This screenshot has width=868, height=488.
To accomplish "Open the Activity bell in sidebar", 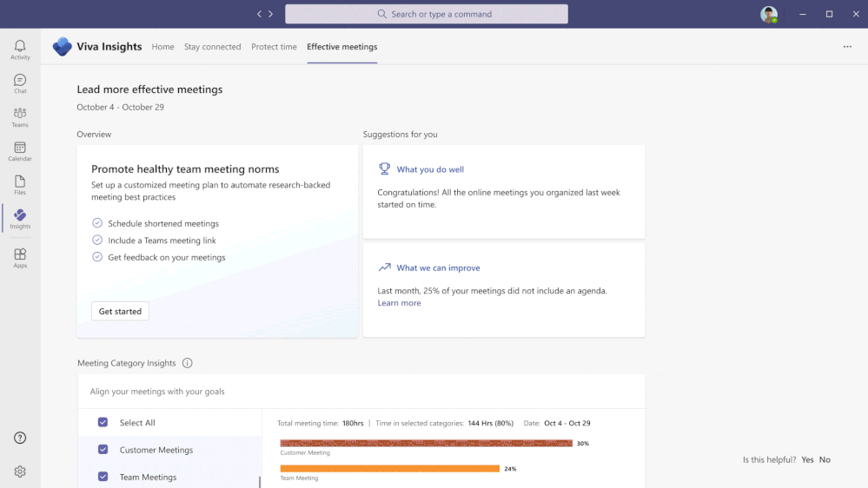I will pos(20,49).
